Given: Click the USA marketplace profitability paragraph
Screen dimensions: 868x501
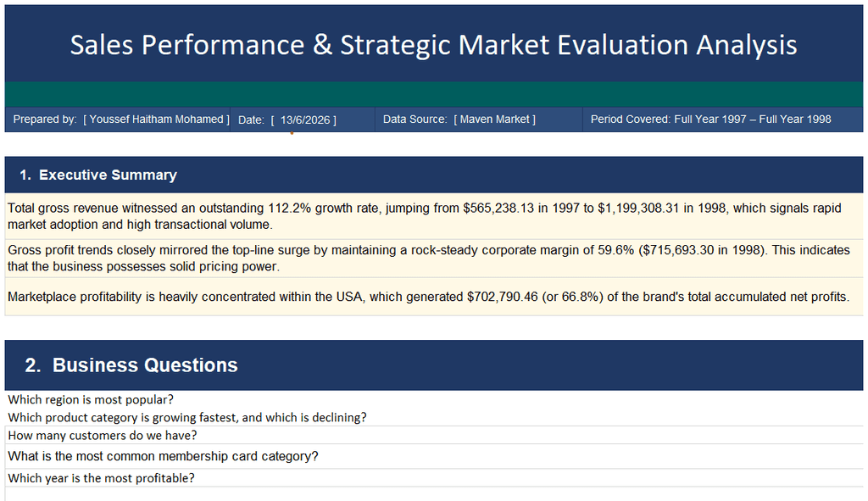Looking at the screenshot, I should coord(433,297).
